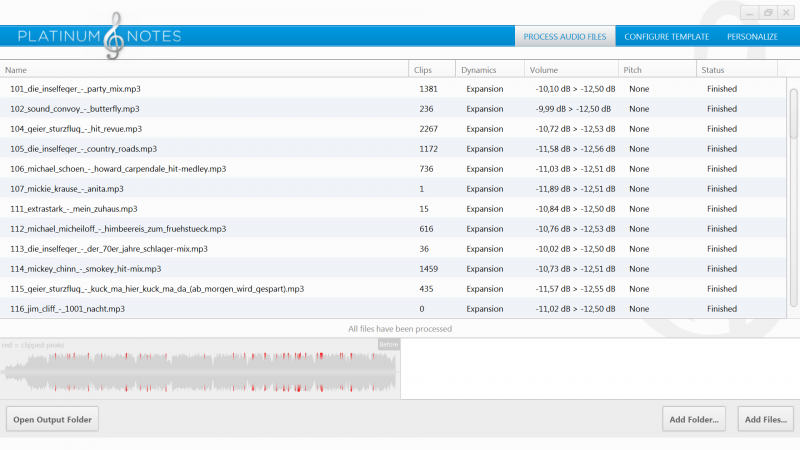
Task: Select 101_die_inselfeger_-_party_mix.mp3
Action: (x=76, y=89)
